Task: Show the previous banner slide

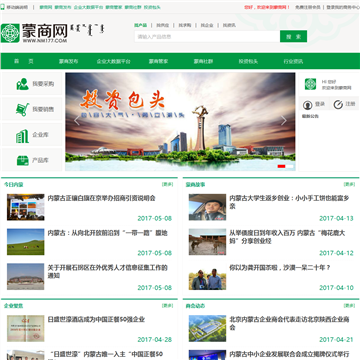Action: pos(77,120)
